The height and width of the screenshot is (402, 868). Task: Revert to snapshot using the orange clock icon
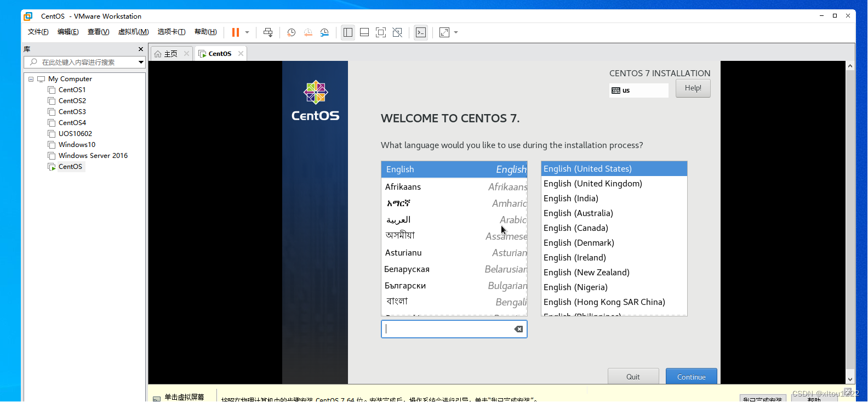click(308, 32)
